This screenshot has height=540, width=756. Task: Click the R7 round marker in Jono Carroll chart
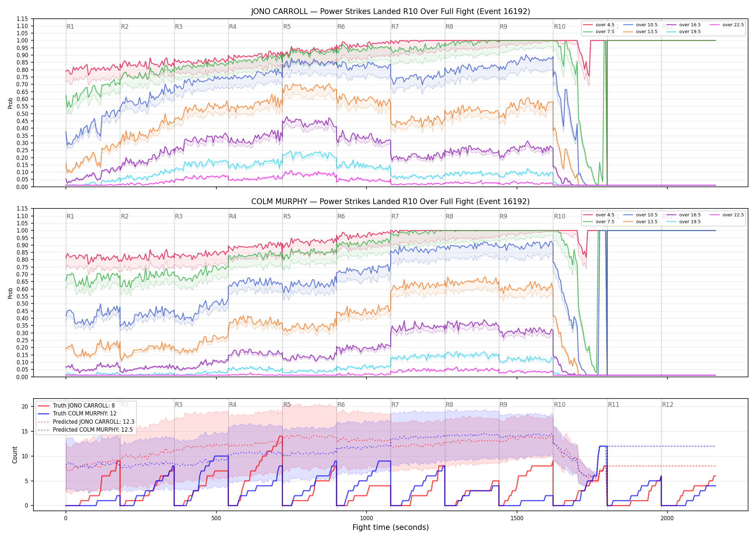tap(395, 27)
